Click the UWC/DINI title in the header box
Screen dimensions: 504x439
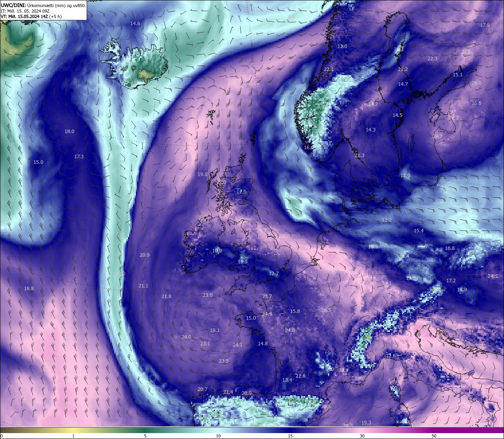(13, 6)
